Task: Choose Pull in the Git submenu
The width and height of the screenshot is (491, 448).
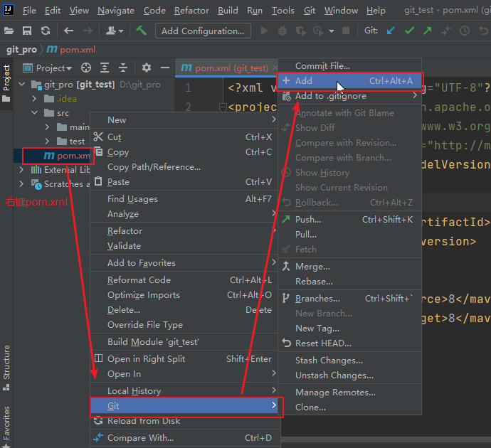Action: click(x=350, y=235)
